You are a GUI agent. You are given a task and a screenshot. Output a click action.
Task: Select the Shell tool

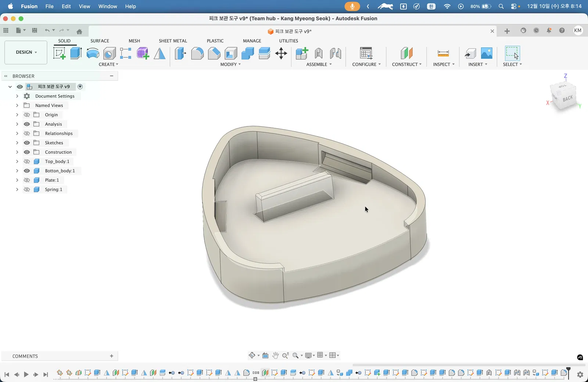(x=231, y=53)
